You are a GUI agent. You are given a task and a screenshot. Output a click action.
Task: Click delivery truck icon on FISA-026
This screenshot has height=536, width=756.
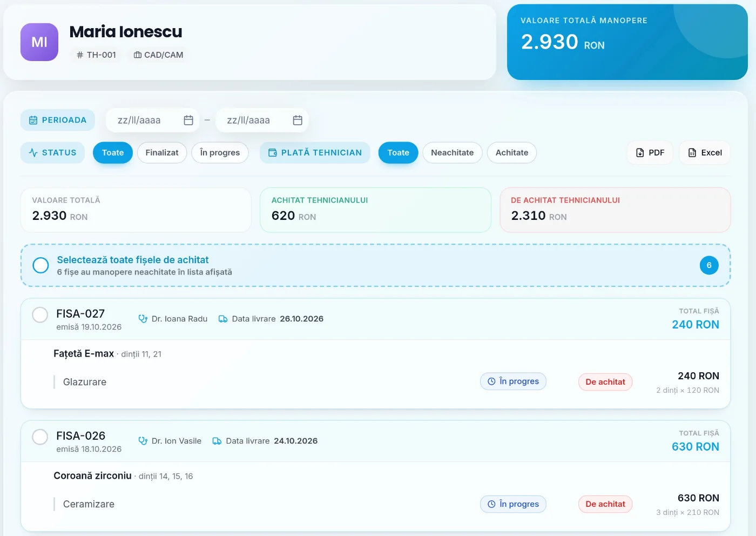tap(217, 441)
